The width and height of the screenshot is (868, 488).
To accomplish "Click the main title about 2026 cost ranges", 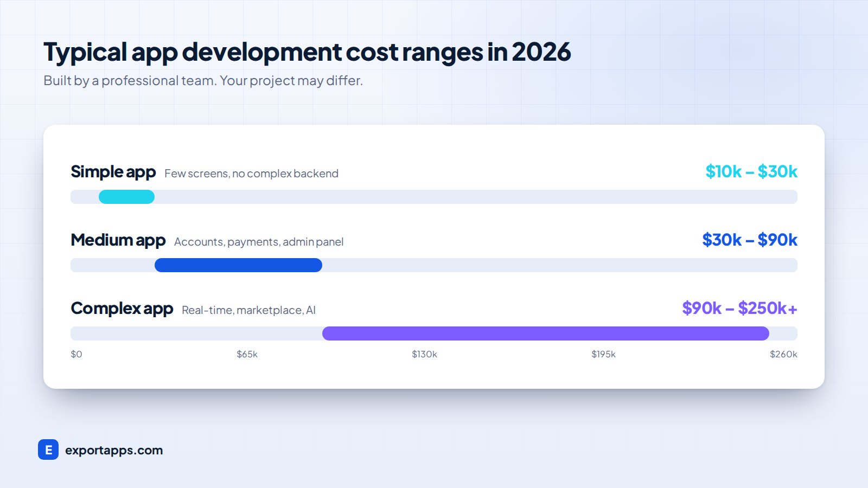I will coord(307,53).
